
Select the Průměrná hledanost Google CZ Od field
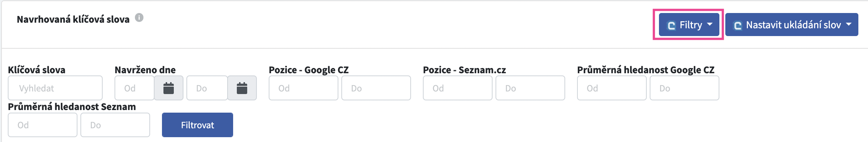(x=612, y=88)
